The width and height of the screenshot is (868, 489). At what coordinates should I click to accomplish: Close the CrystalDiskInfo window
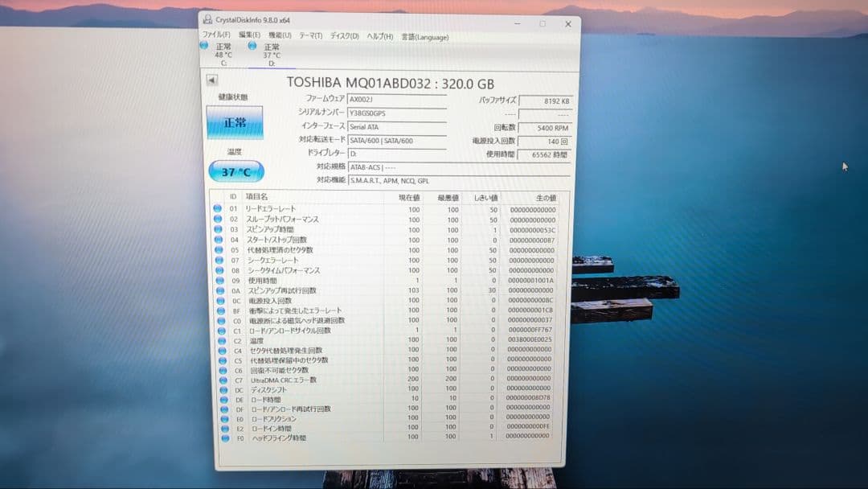[x=568, y=24]
